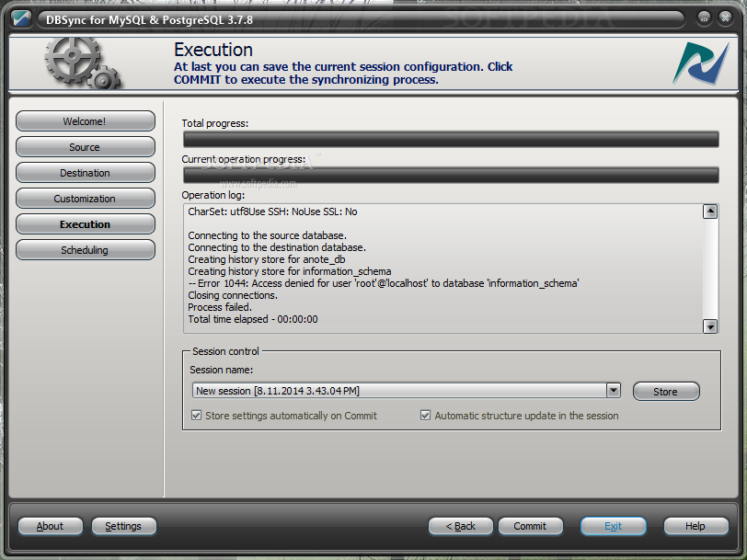Click Commit to run synchronization
Viewport: 747px width, 560px height.
click(531, 526)
